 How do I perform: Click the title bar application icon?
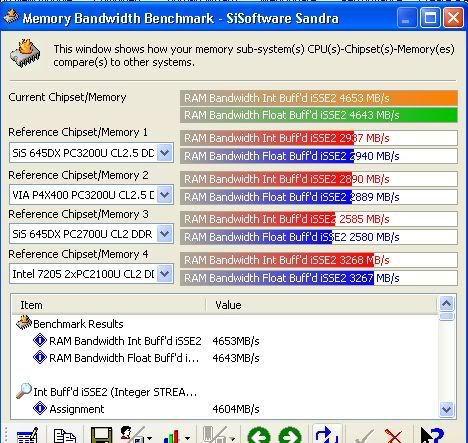11,16
